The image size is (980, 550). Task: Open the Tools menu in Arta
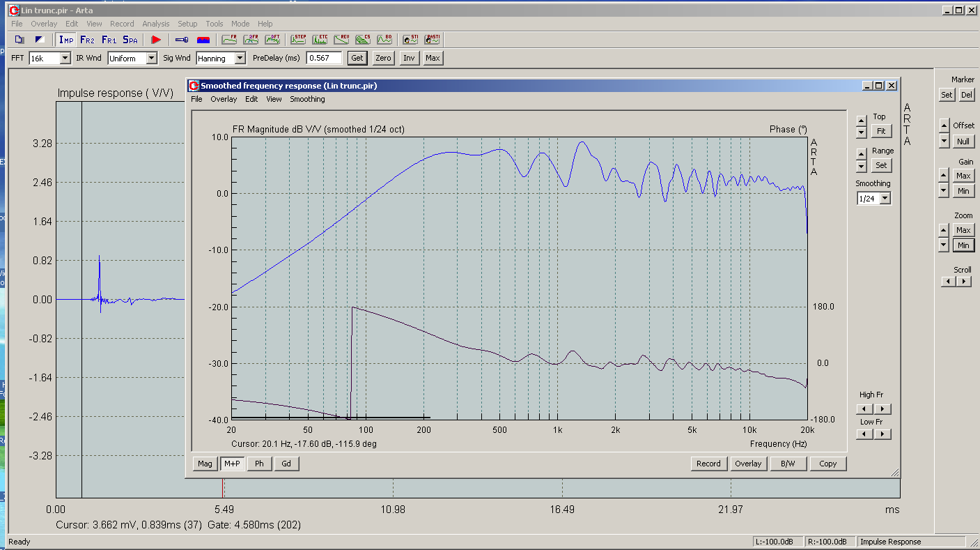[x=215, y=24]
